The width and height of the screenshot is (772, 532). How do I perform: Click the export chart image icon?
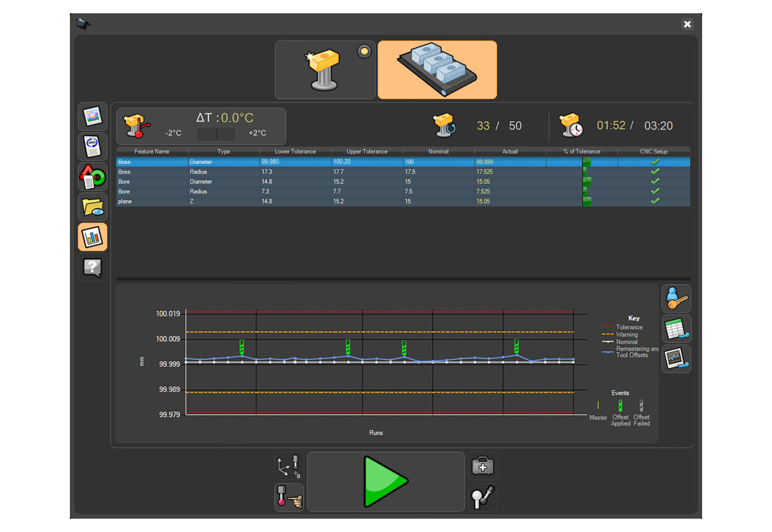tap(676, 359)
